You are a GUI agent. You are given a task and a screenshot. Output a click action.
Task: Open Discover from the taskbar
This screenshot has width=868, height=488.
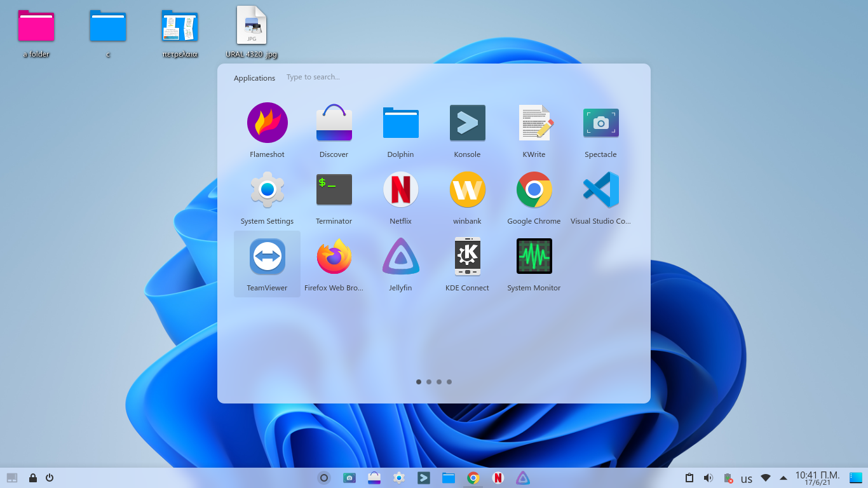tap(374, 478)
